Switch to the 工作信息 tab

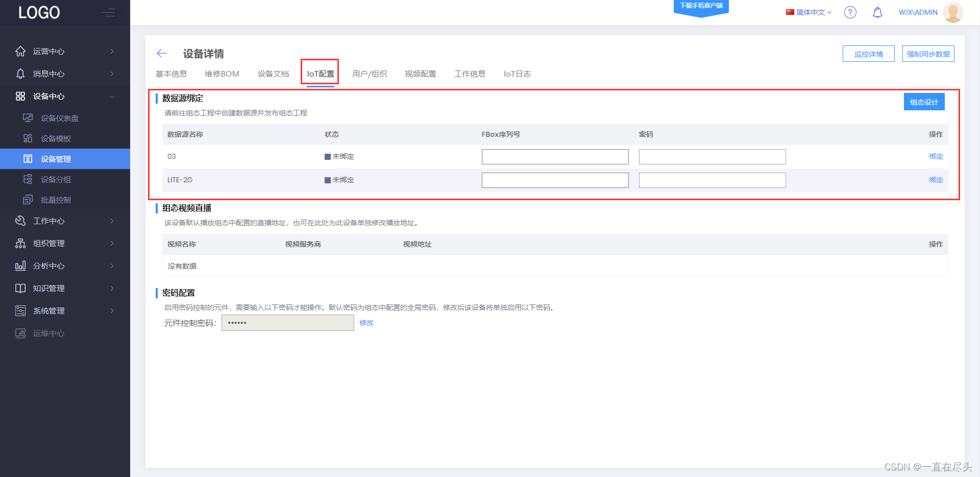coord(470,74)
